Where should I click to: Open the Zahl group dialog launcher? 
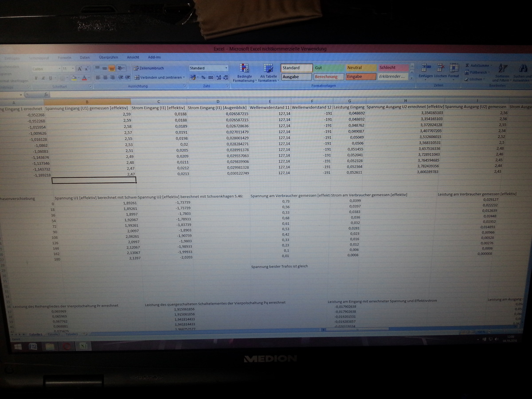click(x=227, y=86)
